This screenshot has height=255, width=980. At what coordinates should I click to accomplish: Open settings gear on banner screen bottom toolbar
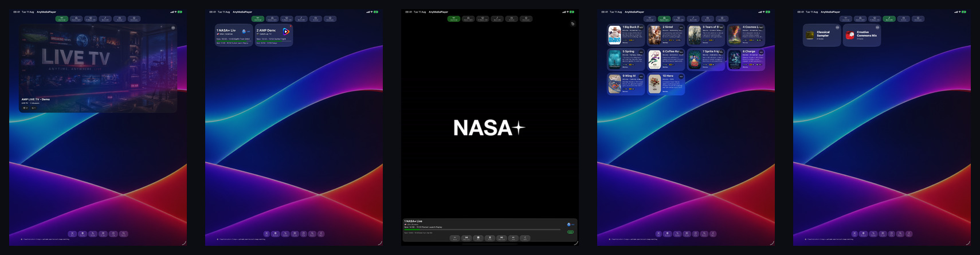(x=83, y=234)
